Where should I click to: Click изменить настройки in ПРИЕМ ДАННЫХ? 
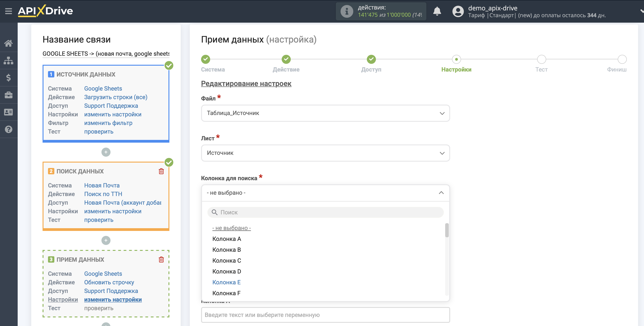(113, 300)
